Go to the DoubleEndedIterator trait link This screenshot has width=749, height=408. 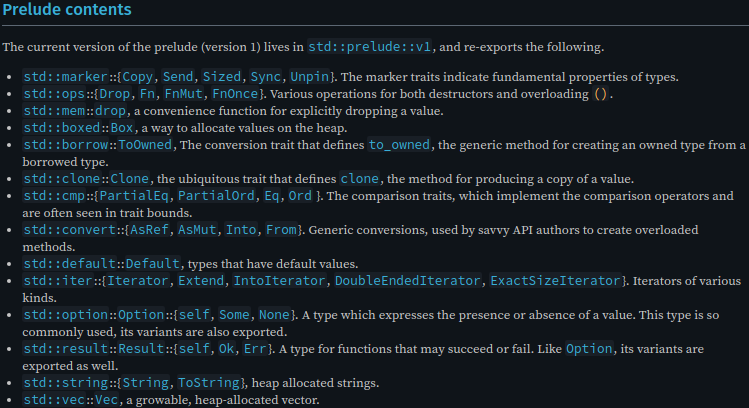407,280
